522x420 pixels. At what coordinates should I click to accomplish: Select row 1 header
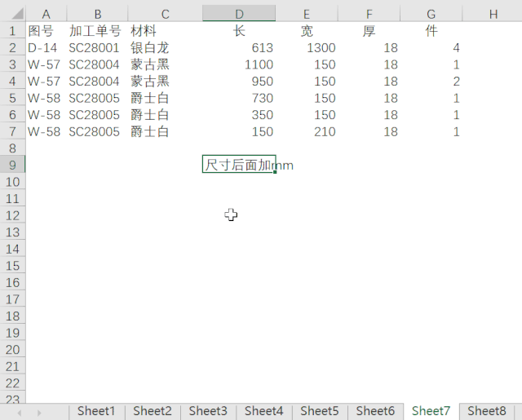coord(13,31)
